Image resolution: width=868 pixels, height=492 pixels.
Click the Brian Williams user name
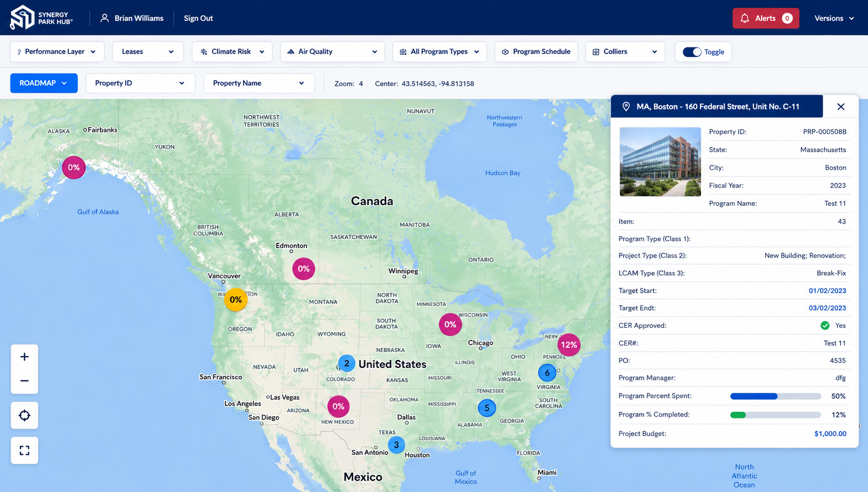coord(139,18)
